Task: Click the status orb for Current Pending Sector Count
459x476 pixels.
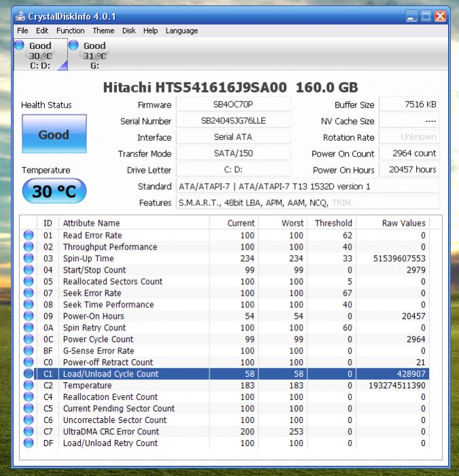Action: point(29,408)
